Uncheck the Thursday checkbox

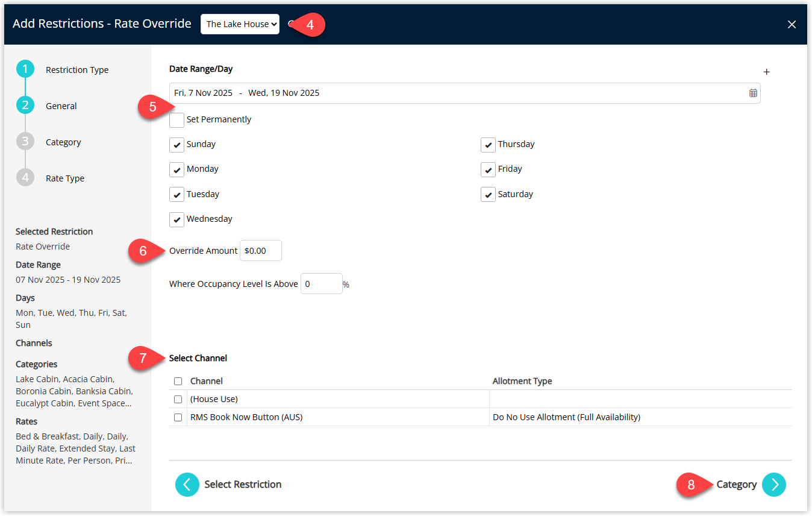coord(488,145)
